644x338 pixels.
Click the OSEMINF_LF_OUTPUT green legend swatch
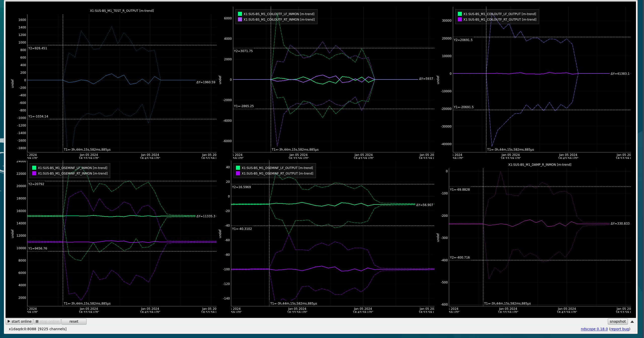click(238, 168)
